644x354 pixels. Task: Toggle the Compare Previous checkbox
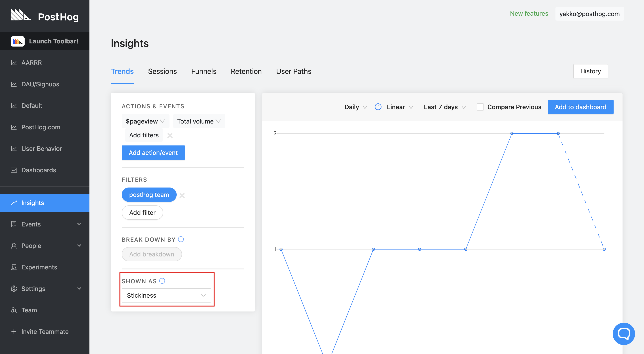[480, 107]
